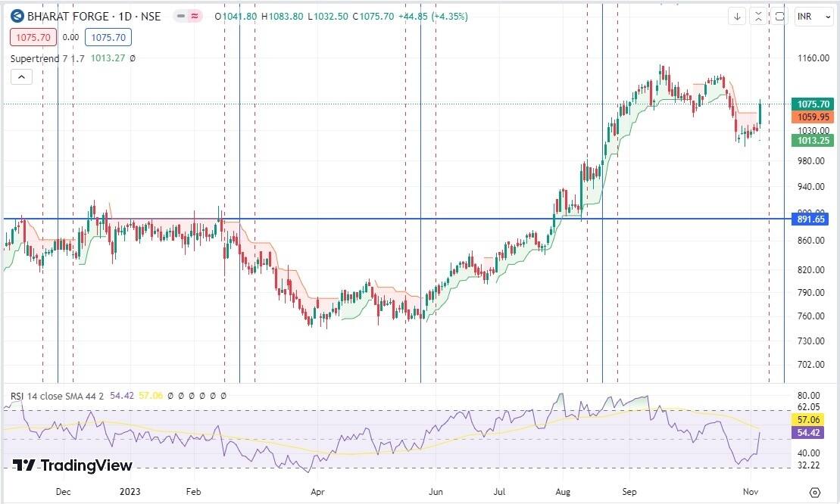The image size is (840, 504).
Task: Click the 820.00 price axis value
Action: click(810, 270)
